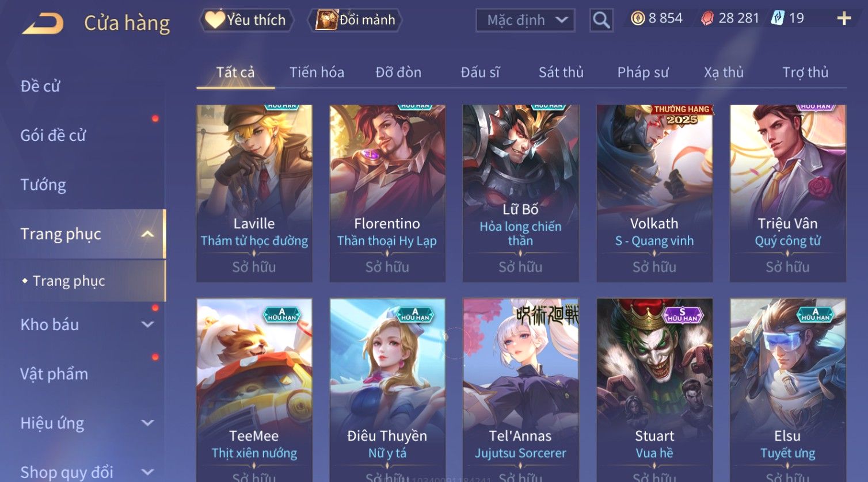Switch to the Sát thủ tab
Image resolution: width=868 pixels, height=482 pixels.
point(561,72)
